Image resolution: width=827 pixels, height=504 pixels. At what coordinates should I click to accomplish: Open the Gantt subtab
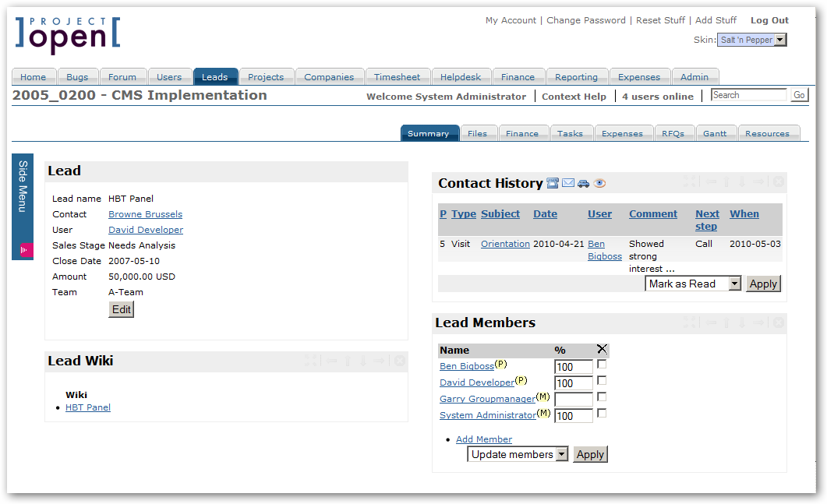point(716,132)
